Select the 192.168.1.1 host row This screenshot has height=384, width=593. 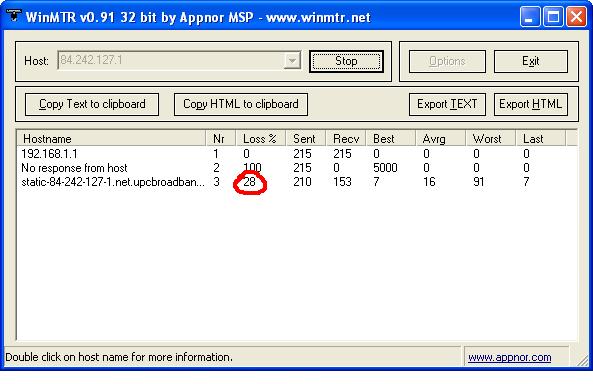pyautogui.click(x=296, y=154)
